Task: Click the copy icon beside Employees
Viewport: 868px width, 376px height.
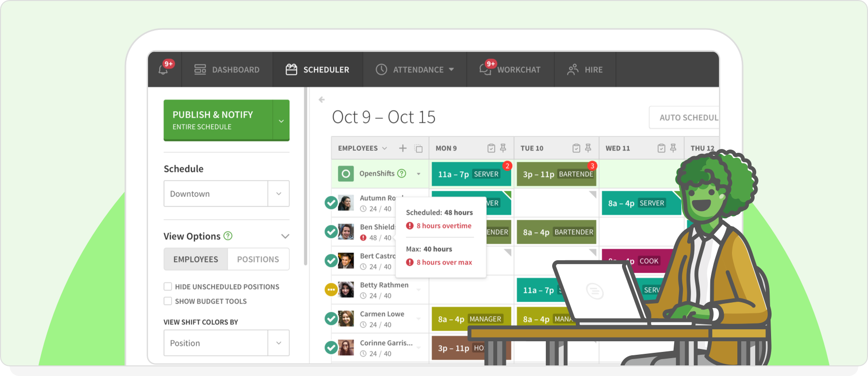Action: pos(419,148)
